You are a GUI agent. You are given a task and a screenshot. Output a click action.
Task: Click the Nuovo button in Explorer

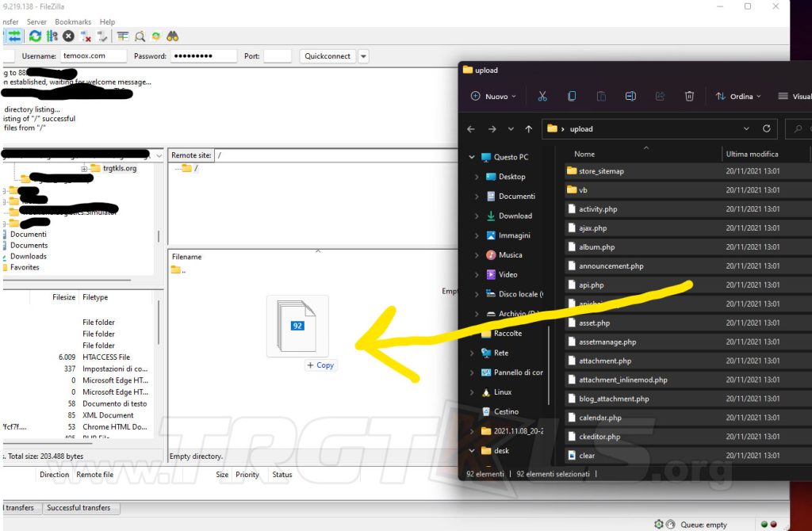pyautogui.click(x=493, y=96)
